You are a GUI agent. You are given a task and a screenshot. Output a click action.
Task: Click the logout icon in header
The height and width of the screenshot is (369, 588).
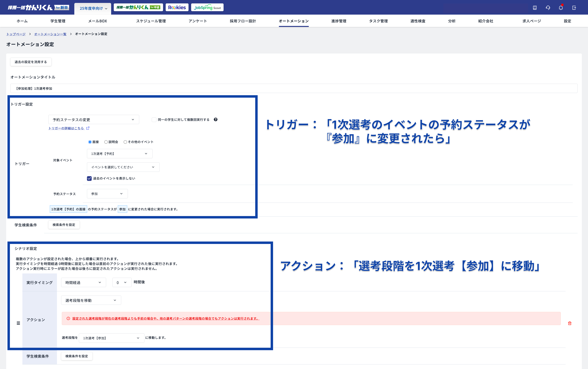[x=574, y=8]
